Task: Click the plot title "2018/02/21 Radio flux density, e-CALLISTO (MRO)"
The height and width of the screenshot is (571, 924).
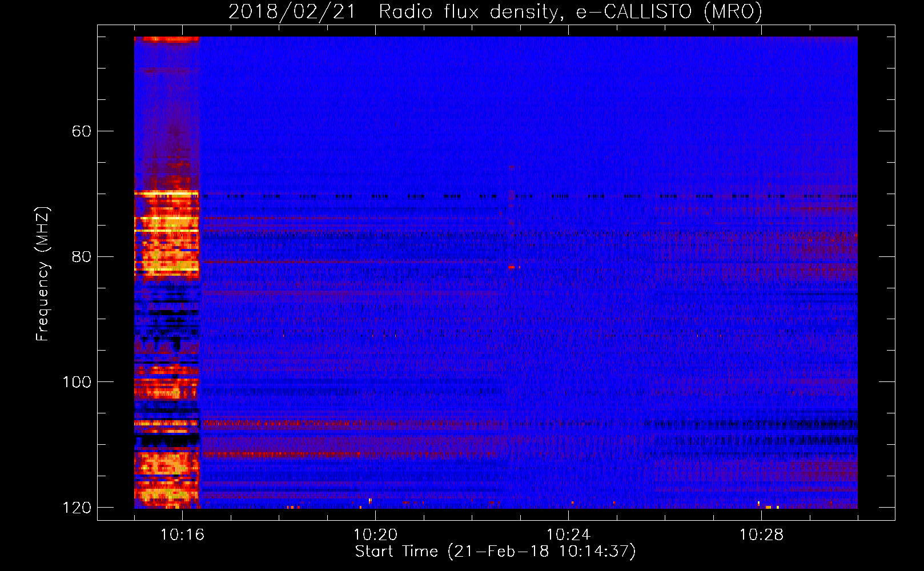Action: tap(495, 11)
